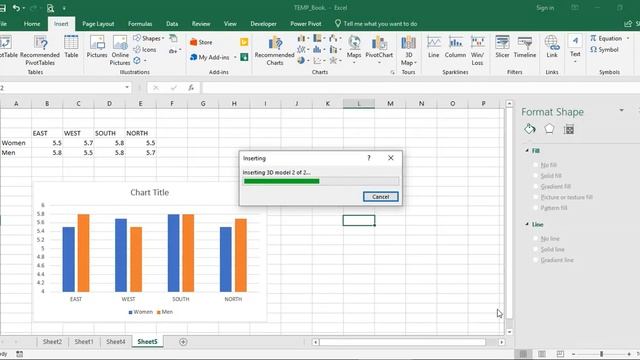Insert a Win/Loss sparkline

coord(477,50)
